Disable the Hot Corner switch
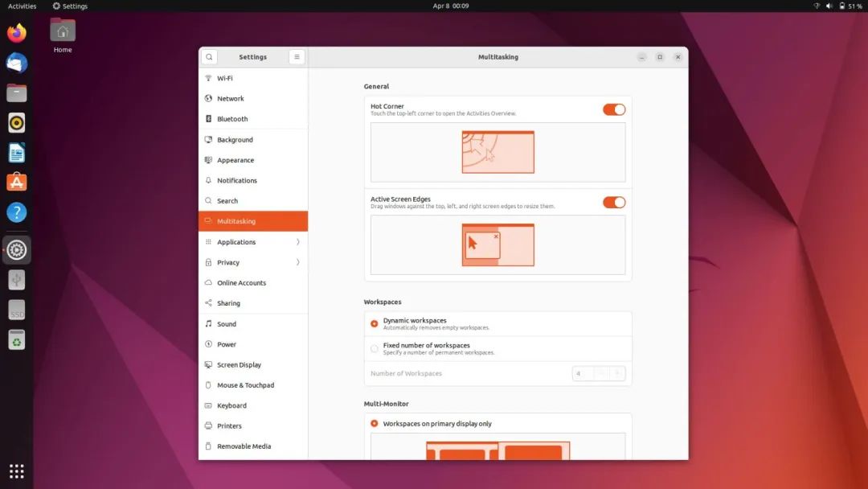Viewport: 868px width, 489px height. 614,109
